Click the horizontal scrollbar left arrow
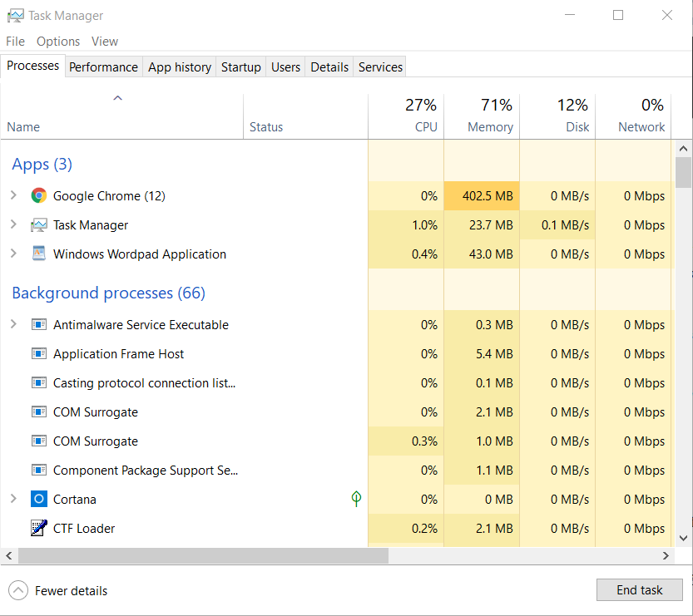The height and width of the screenshot is (616, 693). point(9,555)
